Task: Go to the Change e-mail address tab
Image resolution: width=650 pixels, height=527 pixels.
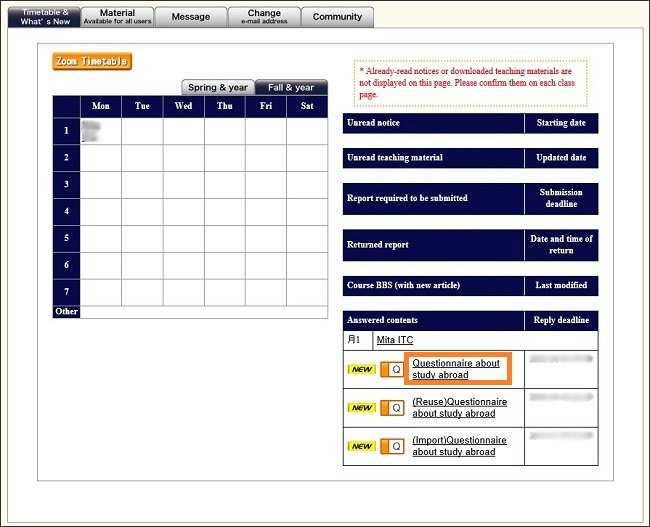Action: coord(264,16)
